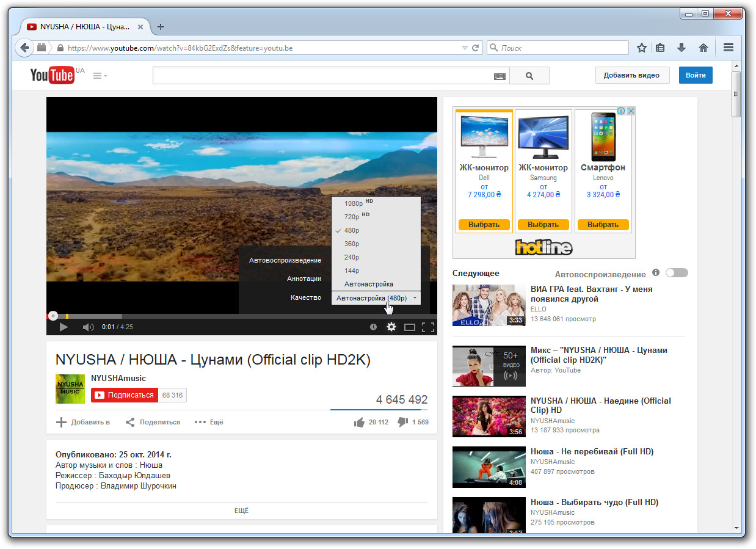The width and height of the screenshot is (756, 549).
Task: Click Выбрать under Lenovo smartphone
Action: click(603, 225)
